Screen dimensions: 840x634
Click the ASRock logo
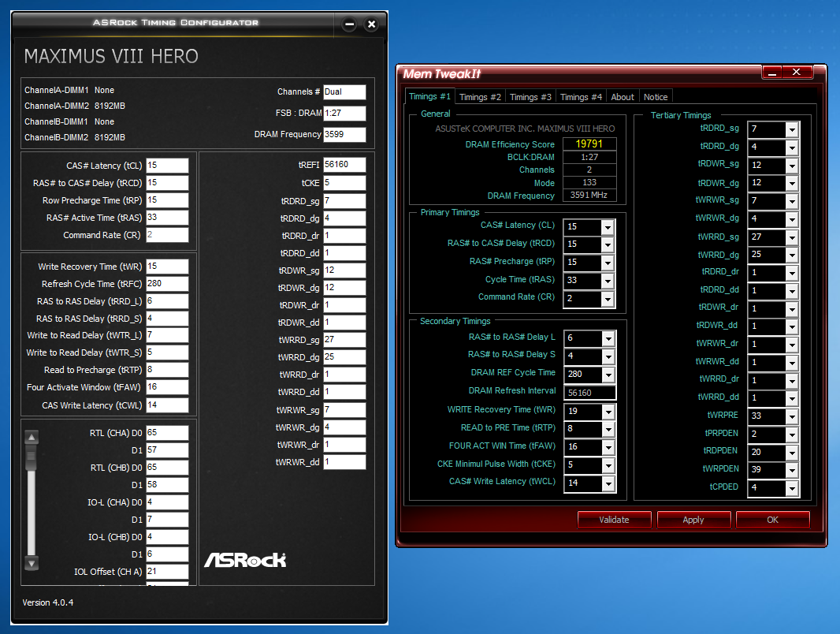tap(245, 560)
